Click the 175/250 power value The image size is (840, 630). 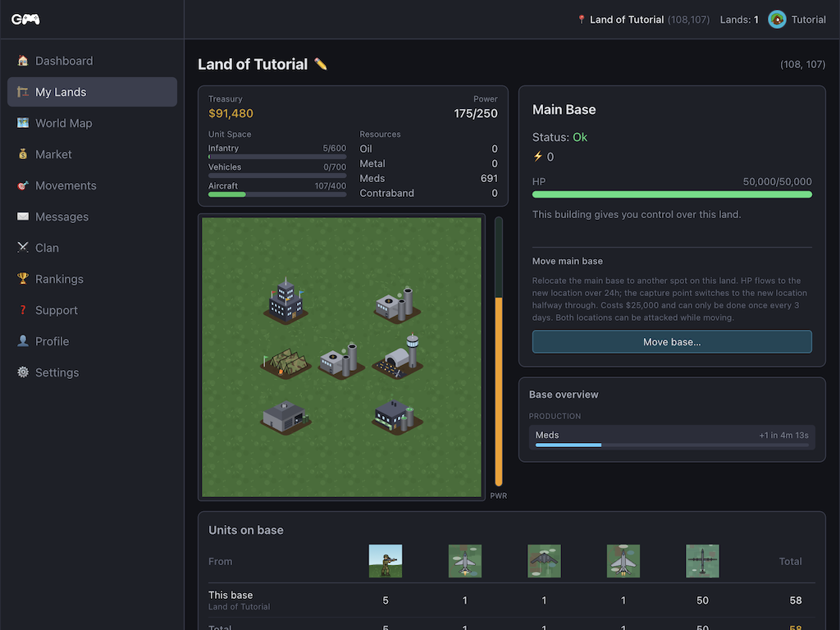[476, 113]
